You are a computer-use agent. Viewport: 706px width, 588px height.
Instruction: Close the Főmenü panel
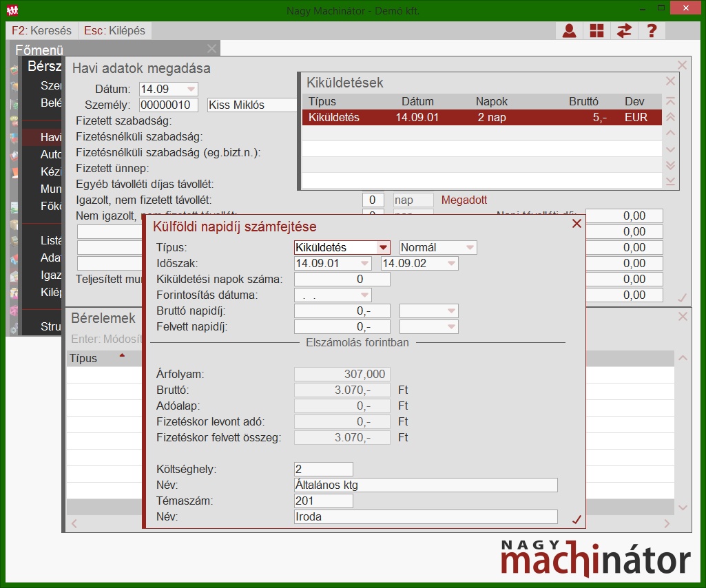[x=211, y=49]
